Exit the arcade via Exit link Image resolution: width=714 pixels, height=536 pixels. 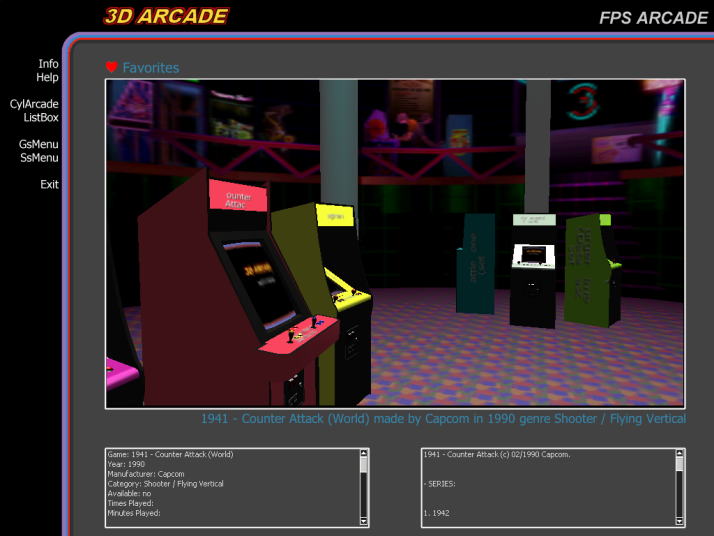(49, 185)
